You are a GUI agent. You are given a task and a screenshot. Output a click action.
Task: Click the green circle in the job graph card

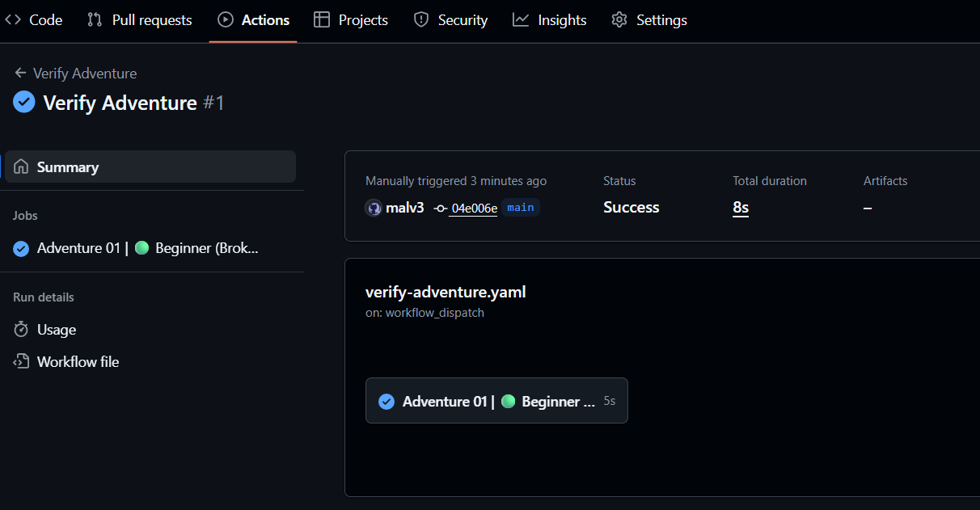(x=508, y=401)
